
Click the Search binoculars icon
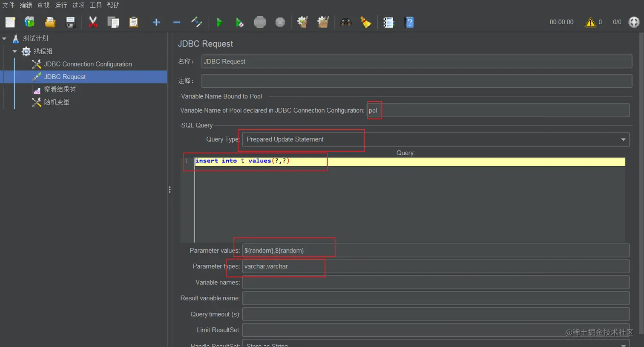coord(346,22)
